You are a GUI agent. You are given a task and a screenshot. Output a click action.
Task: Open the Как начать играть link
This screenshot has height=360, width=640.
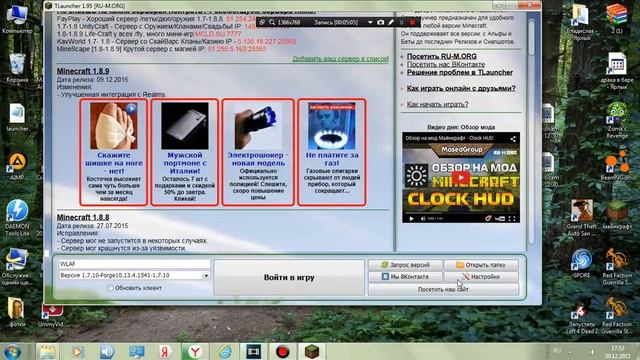[x=437, y=104]
